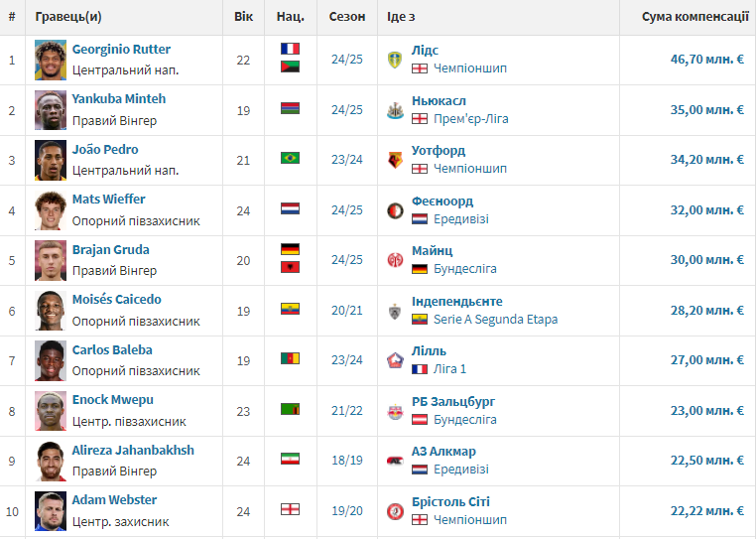Sort table by Вік column header
The width and height of the screenshot is (756, 539).
coord(243,17)
